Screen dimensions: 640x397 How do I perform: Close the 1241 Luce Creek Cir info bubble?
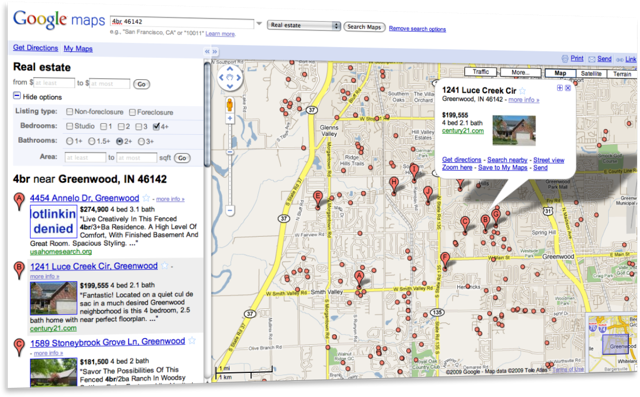click(568, 88)
